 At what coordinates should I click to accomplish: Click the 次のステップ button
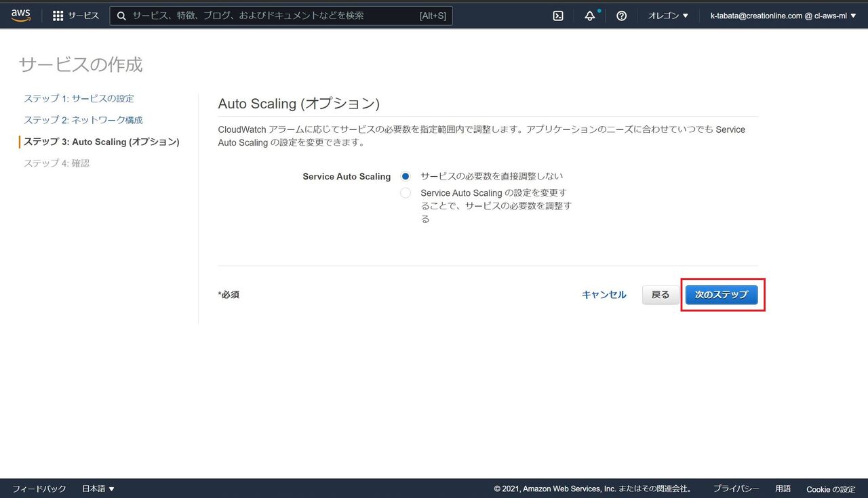(722, 295)
